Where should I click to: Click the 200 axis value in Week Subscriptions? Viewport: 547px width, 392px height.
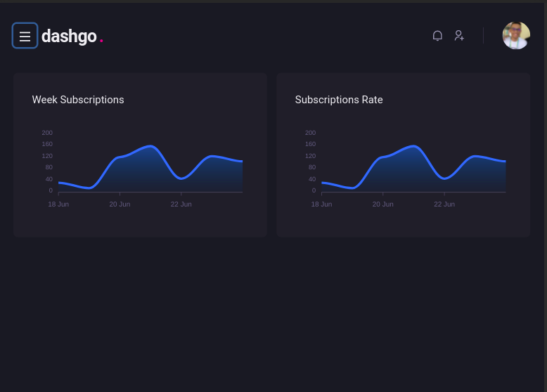tap(47, 133)
